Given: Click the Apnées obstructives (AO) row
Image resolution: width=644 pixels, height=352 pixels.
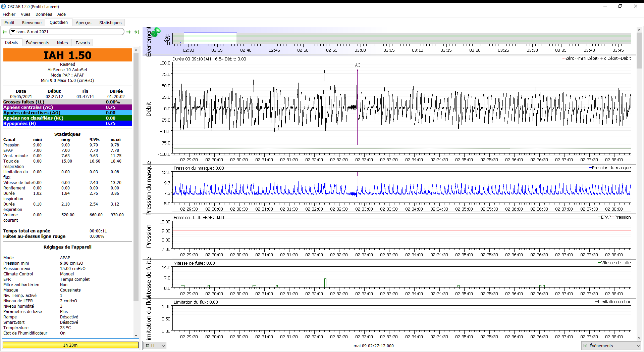Looking at the screenshot, I should click(67, 113).
